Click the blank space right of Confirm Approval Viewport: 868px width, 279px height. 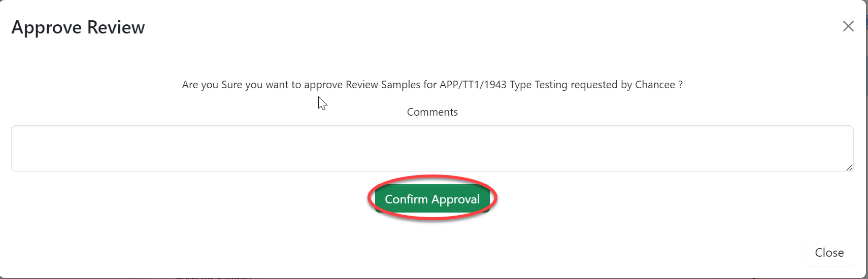coord(660,199)
